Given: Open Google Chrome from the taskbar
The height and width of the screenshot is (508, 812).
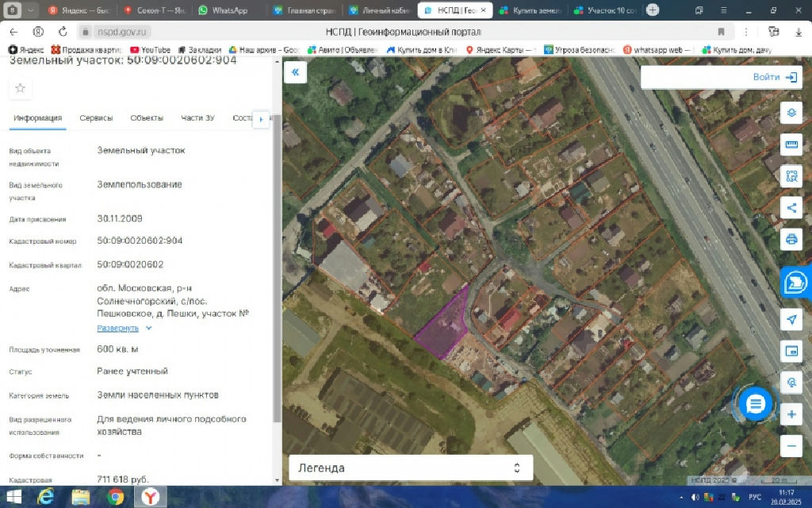Looking at the screenshot, I should pos(115,498).
